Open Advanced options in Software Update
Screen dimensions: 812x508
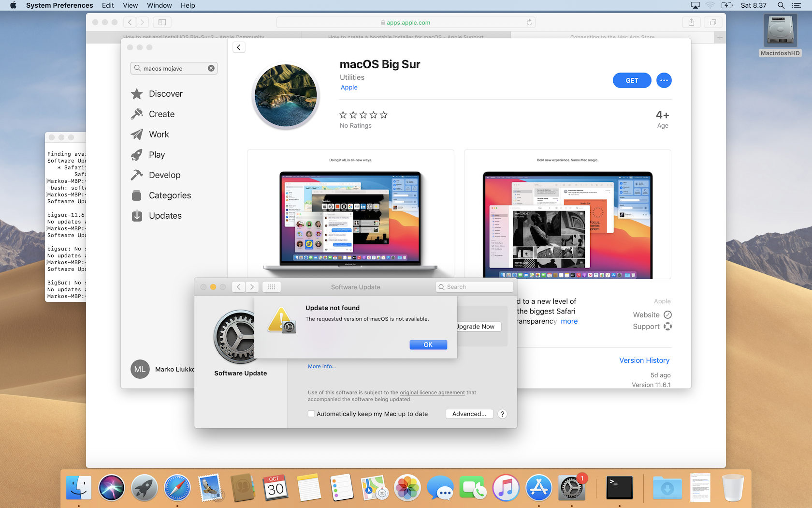coord(469,414)
